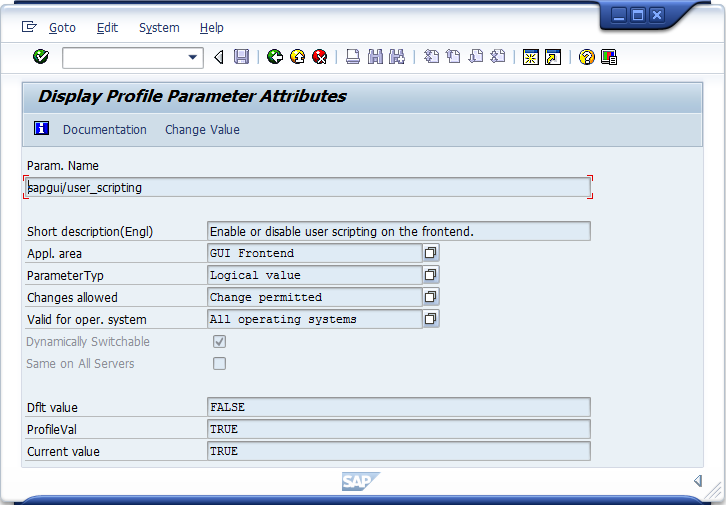Screen dimensions: 726x505
Task: Click the green Enter checkmark icon
Action: (41, 57)
